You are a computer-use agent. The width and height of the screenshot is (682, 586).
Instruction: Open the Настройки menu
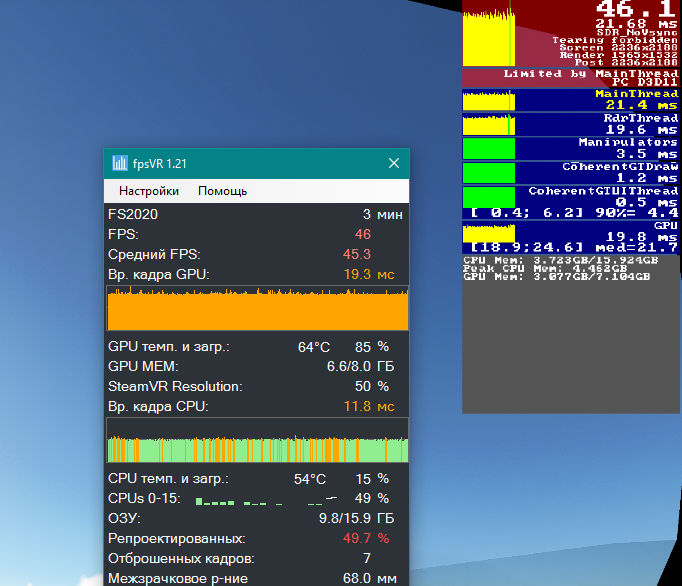point(149,191)
